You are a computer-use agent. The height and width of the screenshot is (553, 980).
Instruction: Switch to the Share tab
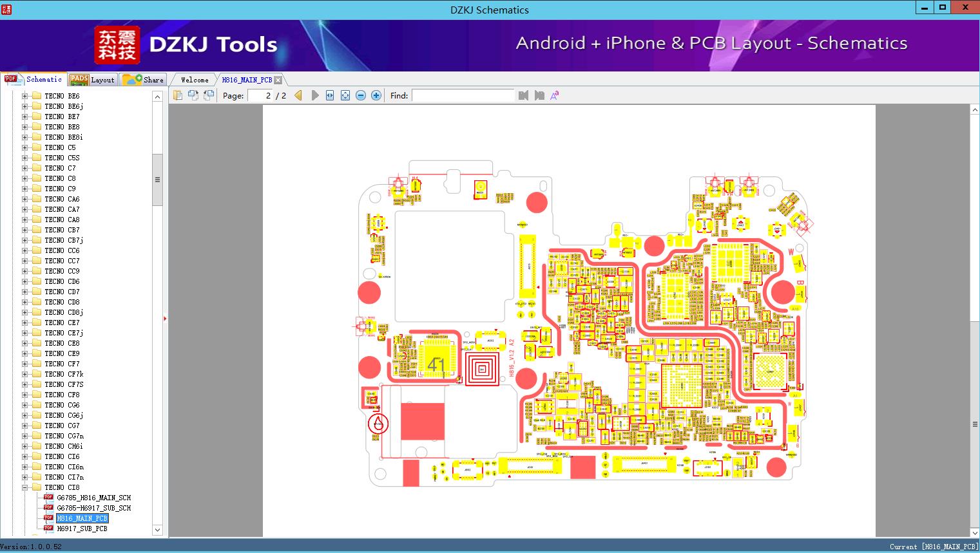tap(143, 80)
